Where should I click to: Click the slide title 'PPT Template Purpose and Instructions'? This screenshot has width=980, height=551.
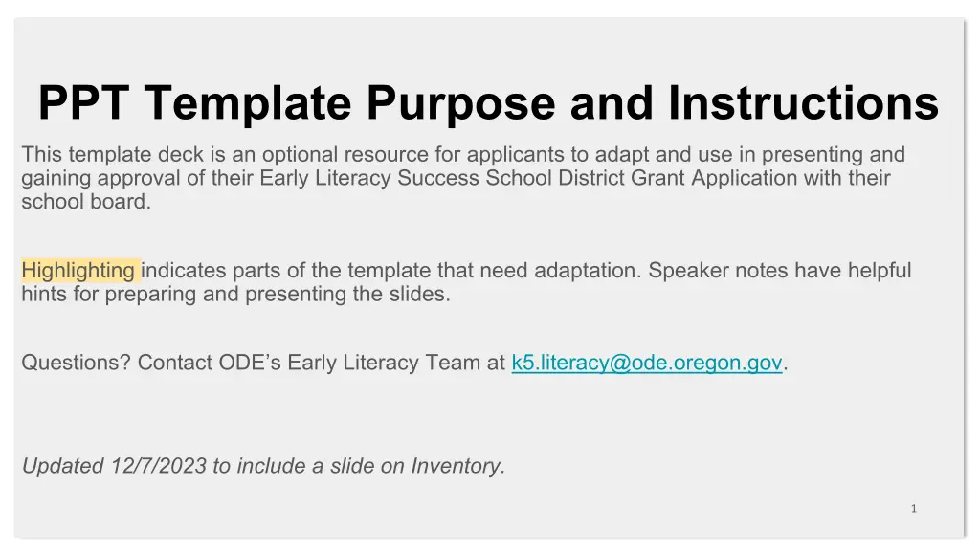pos(488,103)
